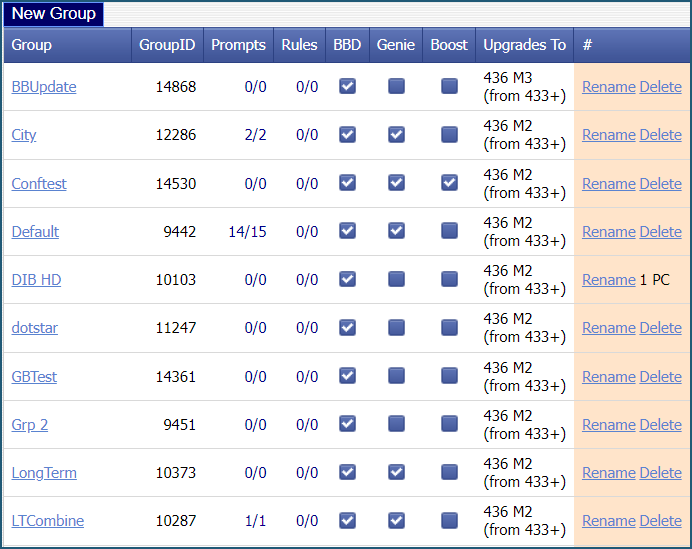Open the Conftest group link
This screenshot has height=549, width=692.
tap(39, 184)
